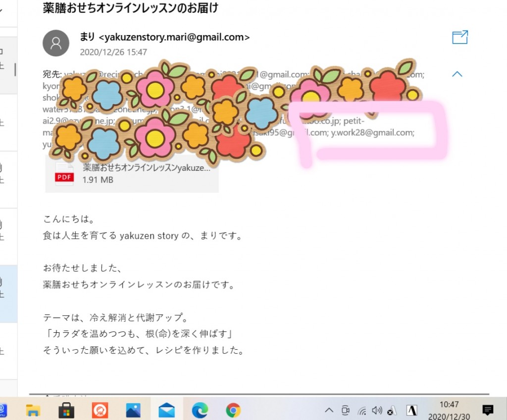Collapse the recipient list chevron
The image size is (507, 420).
pos(457,74)
